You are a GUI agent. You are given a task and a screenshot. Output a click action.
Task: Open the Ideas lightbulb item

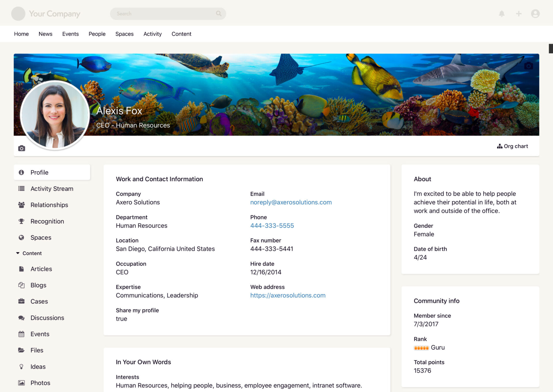pyautogui.click(x=38, y=366)
